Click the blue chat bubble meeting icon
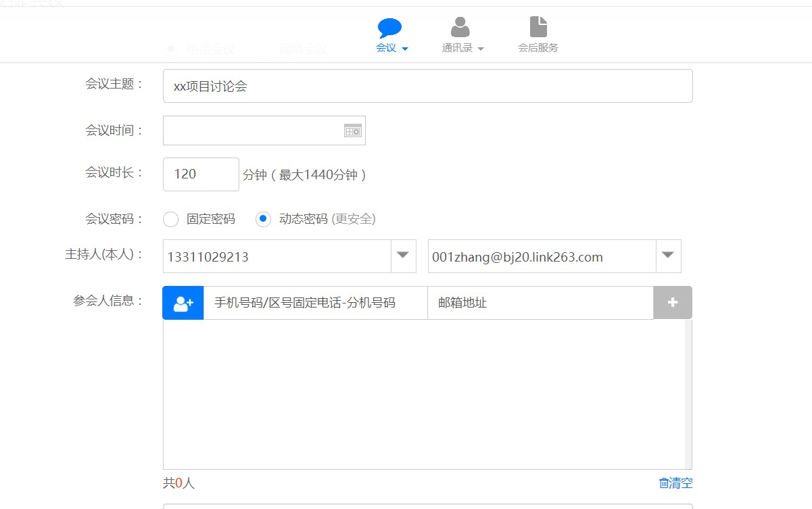Viewport: 812px width, 509px height. click(x=389, y=28)
